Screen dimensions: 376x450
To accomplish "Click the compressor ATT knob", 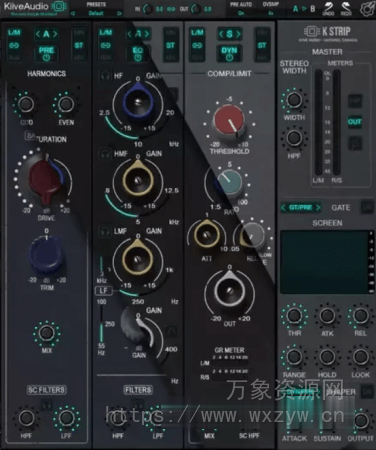I will pos(207,234).
